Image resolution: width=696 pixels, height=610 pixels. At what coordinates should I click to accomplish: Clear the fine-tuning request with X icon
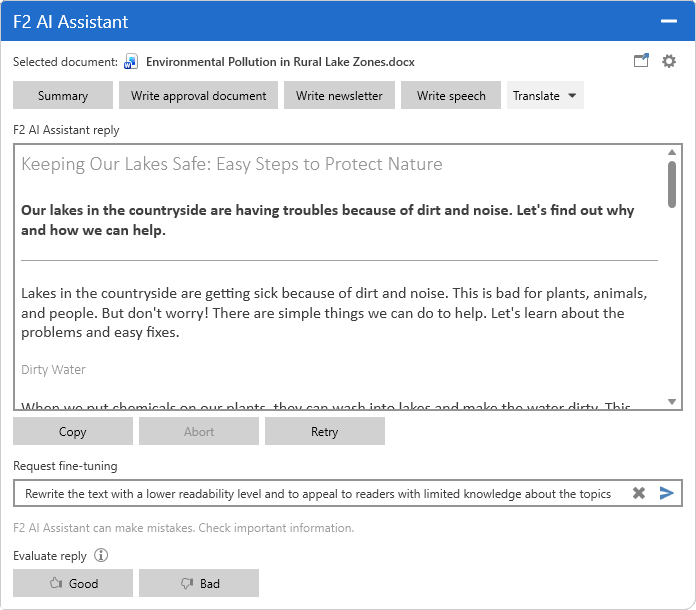click(x=639, y=493)
